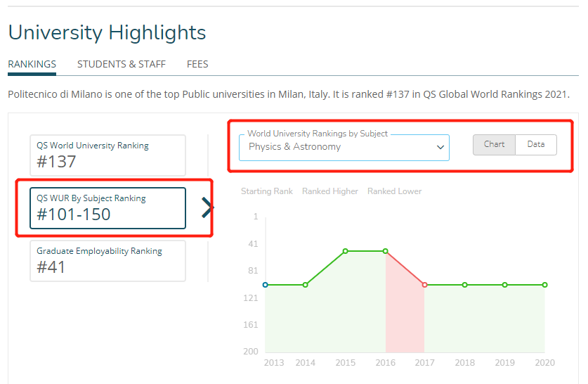Switch to the Data view

point(536,144)
